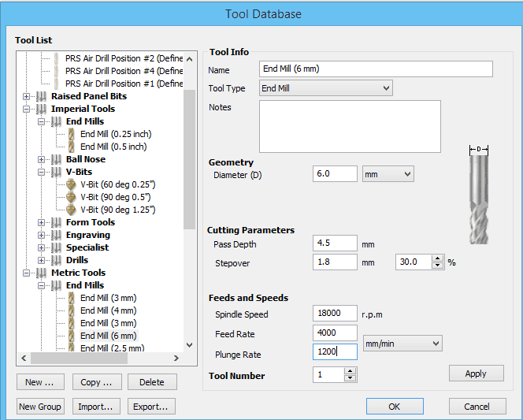Click the Engraving group icon
Viewport: 523px width, 420px height.
tap(56, 235)
